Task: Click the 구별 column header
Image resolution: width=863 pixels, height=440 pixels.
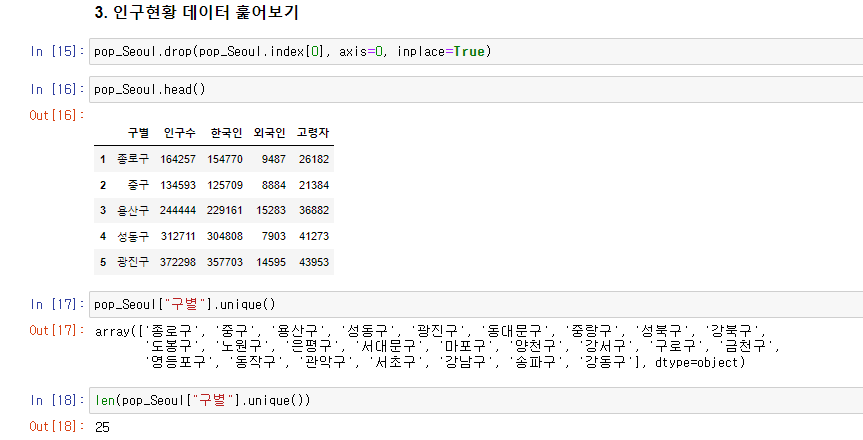Action: point(138,133)
